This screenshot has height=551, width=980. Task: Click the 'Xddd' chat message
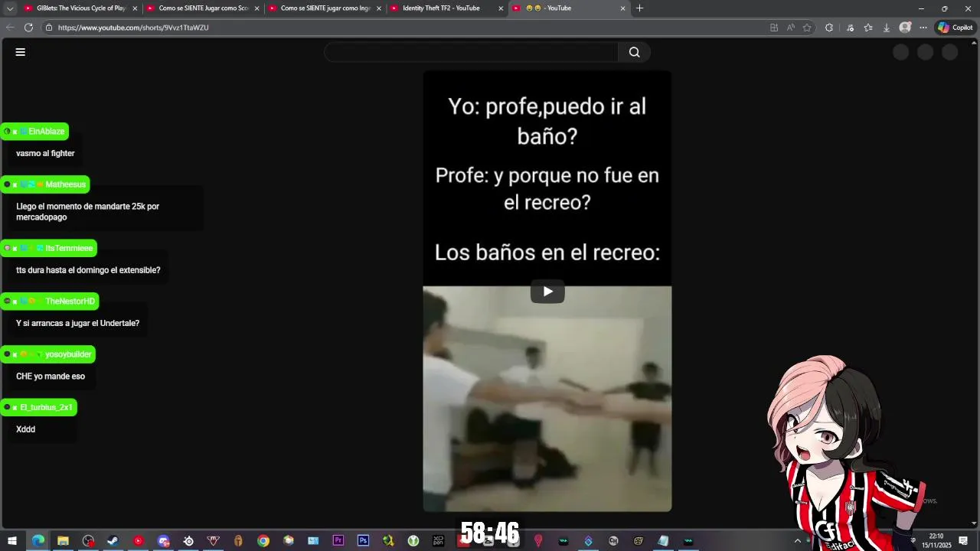pyautogui.click(x=26, y=429)
